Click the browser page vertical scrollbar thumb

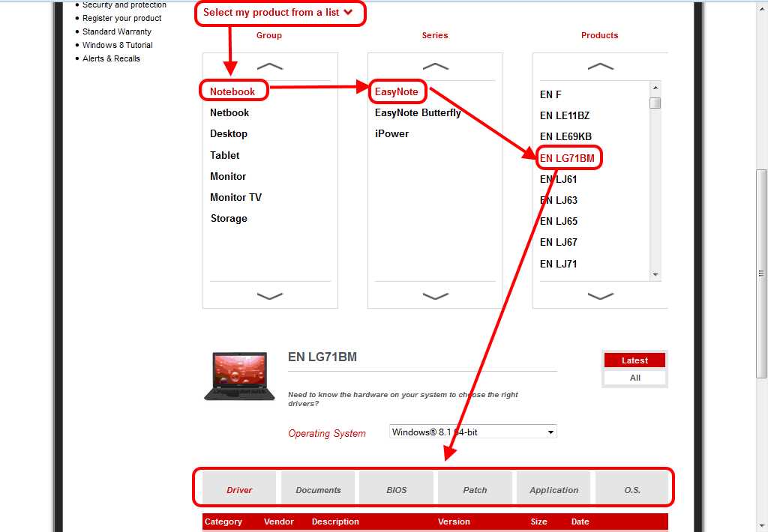[761, 273]
